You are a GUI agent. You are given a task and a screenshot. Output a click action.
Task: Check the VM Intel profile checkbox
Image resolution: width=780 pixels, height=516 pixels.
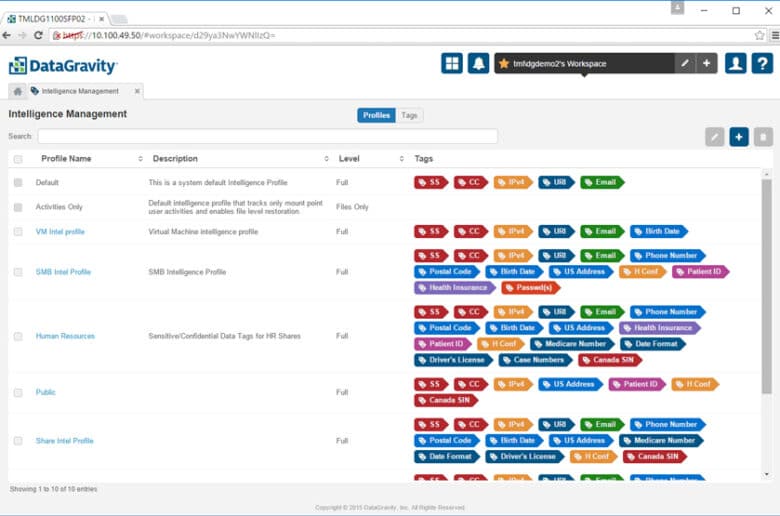(18, 232)
